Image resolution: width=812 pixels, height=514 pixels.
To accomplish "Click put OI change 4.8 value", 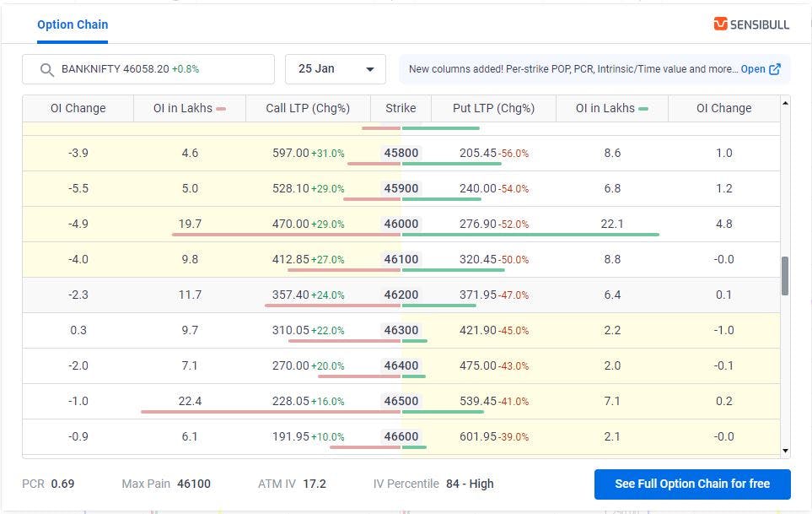I will pyautogui.click(x=724, y=224).
